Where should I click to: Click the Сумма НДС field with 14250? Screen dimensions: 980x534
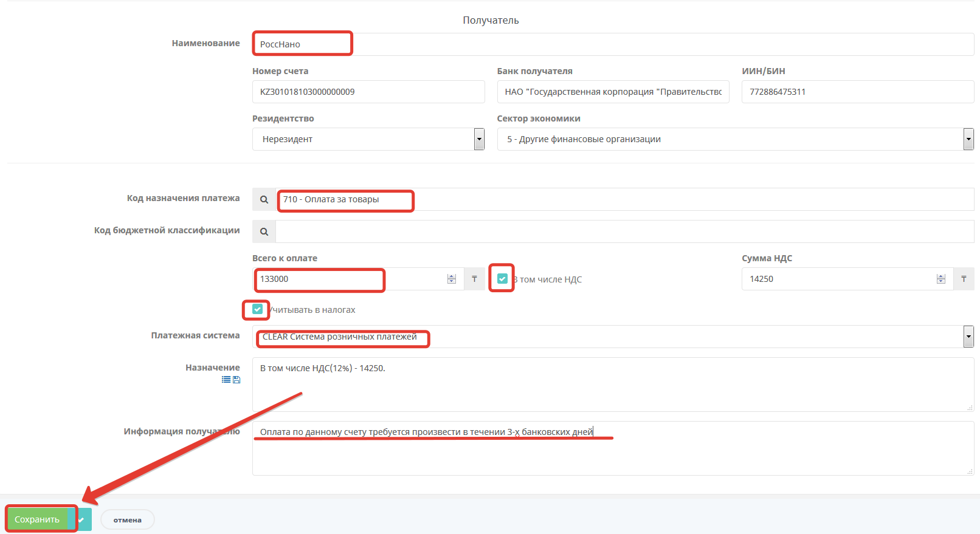coord(847,279)
